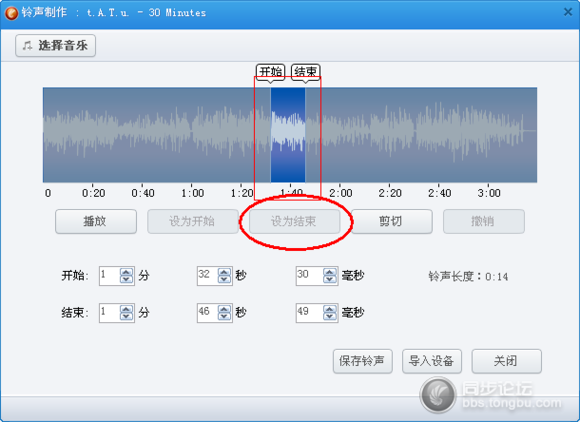Increase end seconds with the up arrow
This screenshot has width=580, height=422.
(x=224, y=309)
